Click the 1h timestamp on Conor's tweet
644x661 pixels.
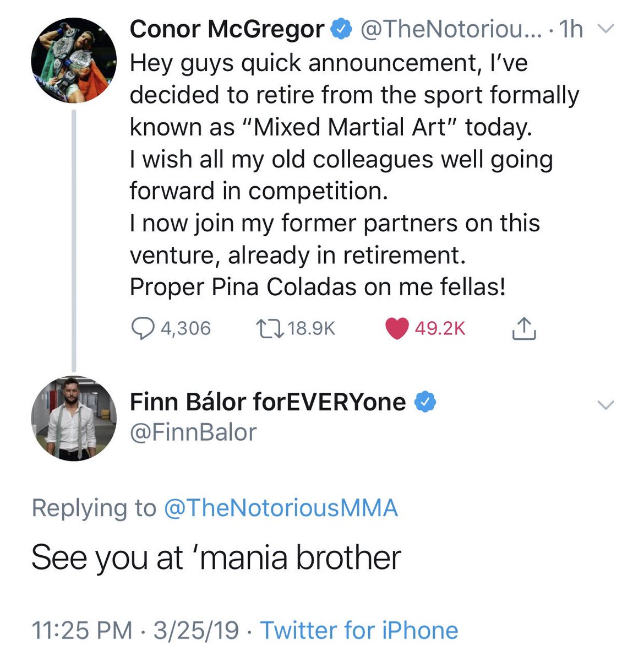571,29
